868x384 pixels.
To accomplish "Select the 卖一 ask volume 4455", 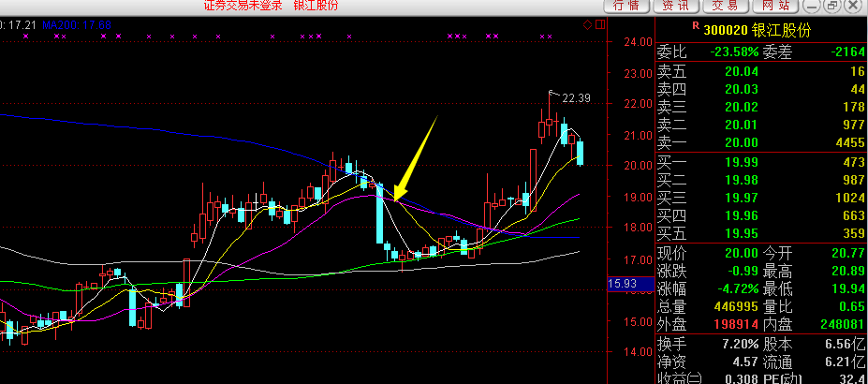I will click(849, 142).
